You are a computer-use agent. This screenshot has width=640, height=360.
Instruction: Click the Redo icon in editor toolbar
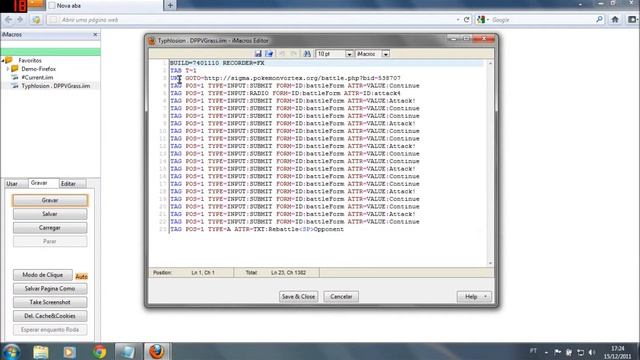tap(293, 53)
